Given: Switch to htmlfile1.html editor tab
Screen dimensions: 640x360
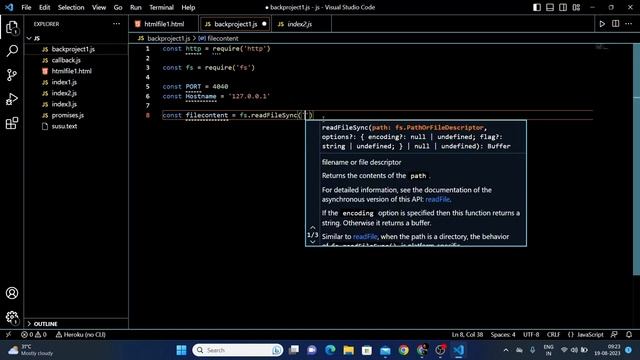Looking at the screenshot, I should click(164, 24).
